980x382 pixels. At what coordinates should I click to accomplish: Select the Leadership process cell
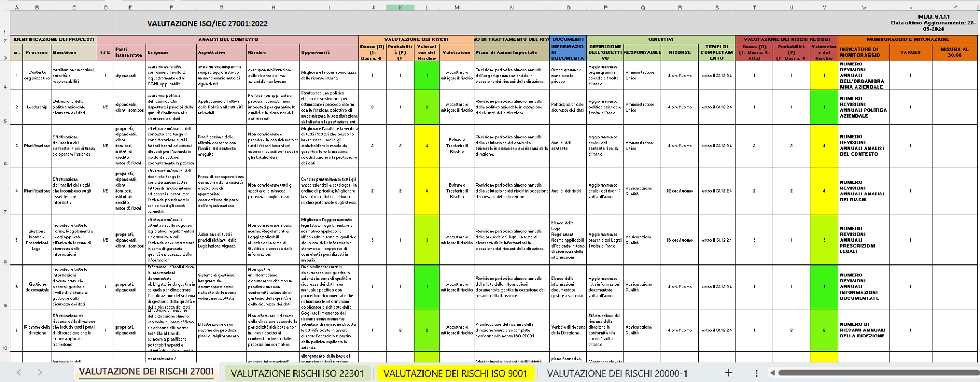click(37, 107)
